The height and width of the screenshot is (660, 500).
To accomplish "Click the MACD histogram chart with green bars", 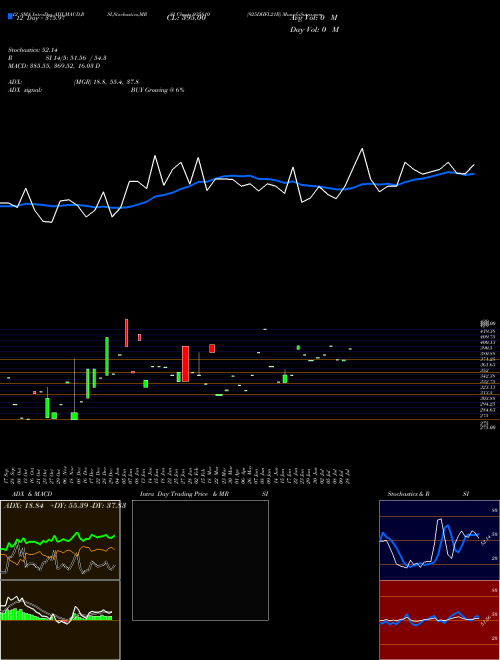I will pos(60,620).
